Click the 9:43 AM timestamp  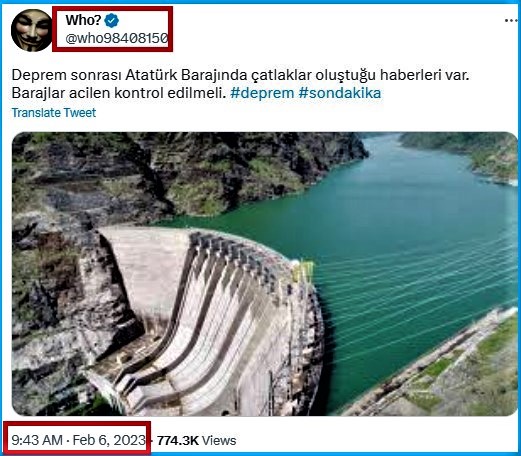(37, 440)
